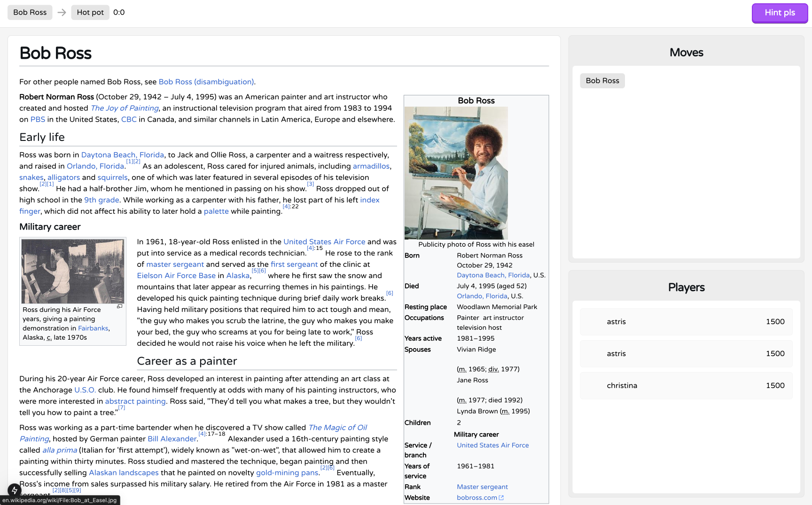This screenshot has width=812, height=505.
Task: Click the 0:0 timer text
Action: coord(119,12)
